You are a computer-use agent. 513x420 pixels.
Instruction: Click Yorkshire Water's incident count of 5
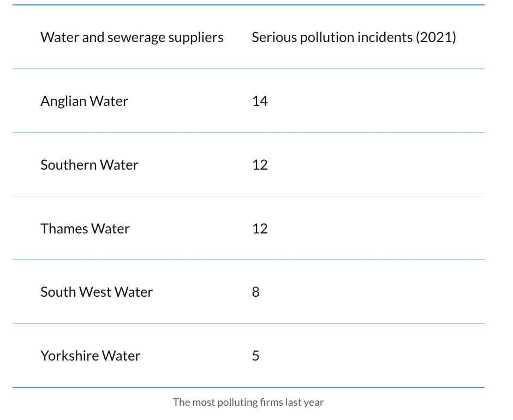pos(256,356)
